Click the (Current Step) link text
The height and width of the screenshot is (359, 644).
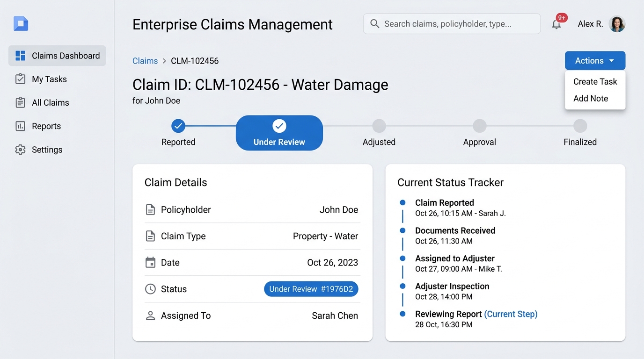[511, 314]
